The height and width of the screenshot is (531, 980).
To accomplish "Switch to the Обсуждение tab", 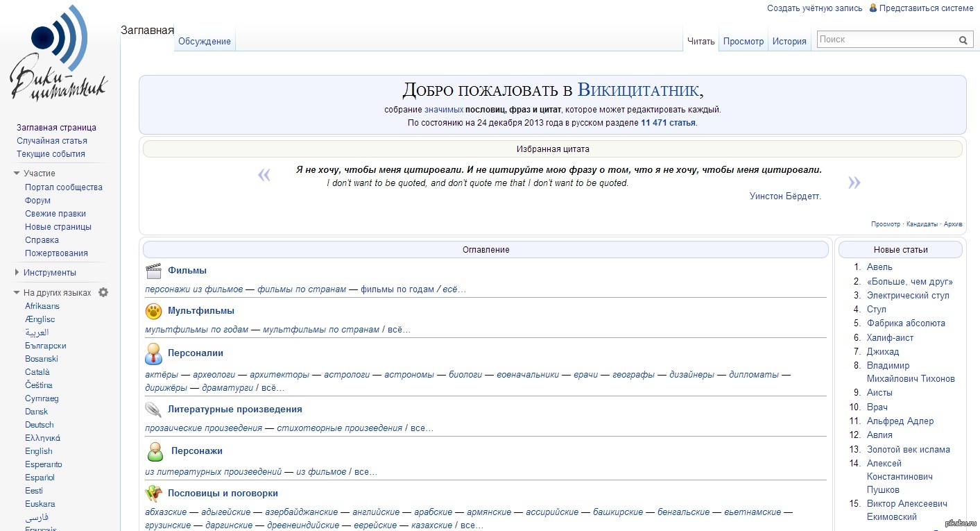I will [204, 42].
